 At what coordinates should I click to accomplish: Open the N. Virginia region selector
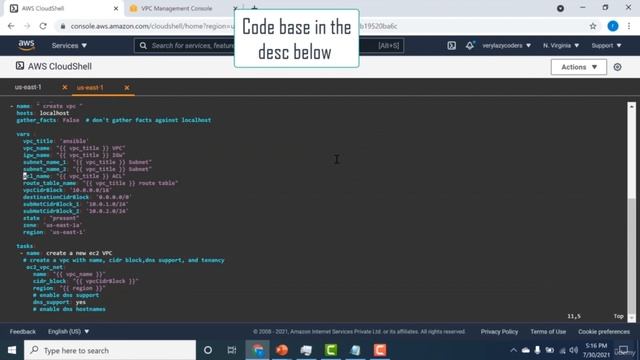(561, 46)
